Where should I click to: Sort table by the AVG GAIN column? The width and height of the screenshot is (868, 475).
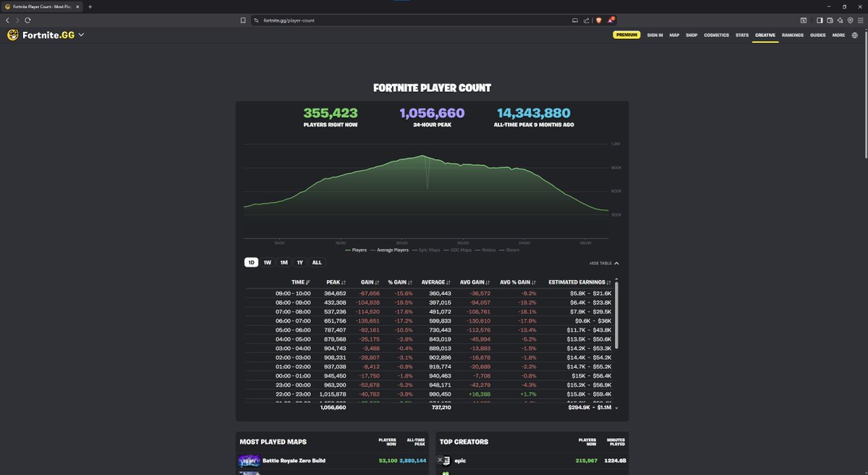(x=475, y=282)
